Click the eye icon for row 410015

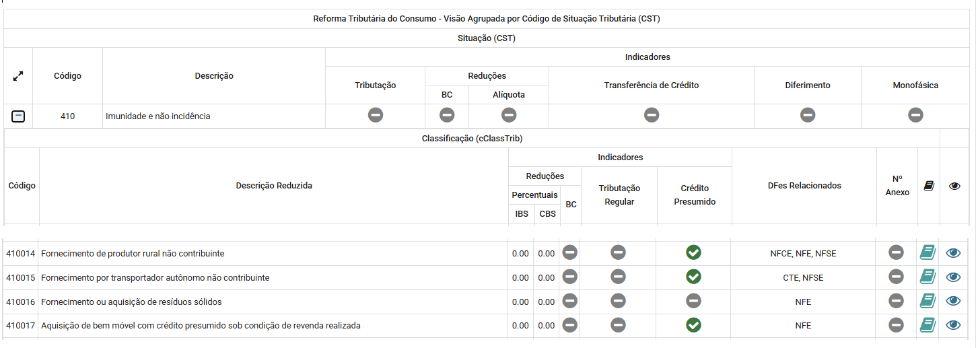coord(953,277)
